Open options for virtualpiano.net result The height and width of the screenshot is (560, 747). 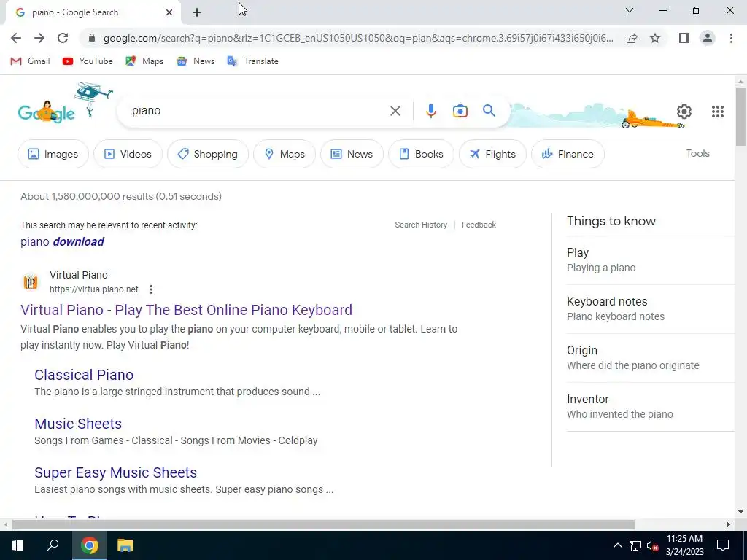[x=150, y=289]
